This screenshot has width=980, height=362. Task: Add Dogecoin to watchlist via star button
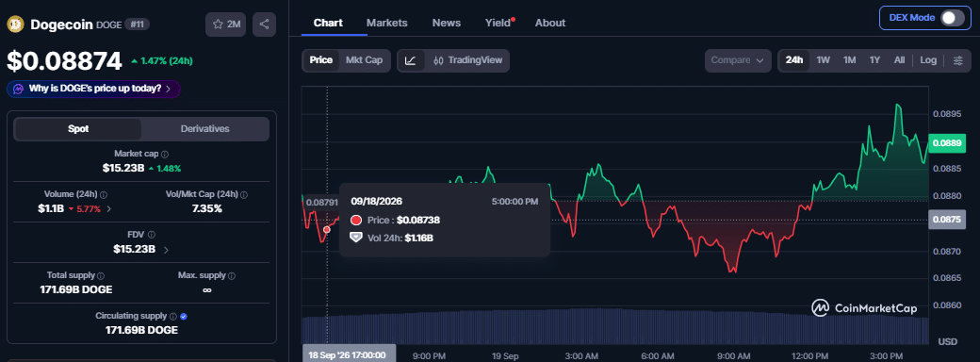(226, 25)
